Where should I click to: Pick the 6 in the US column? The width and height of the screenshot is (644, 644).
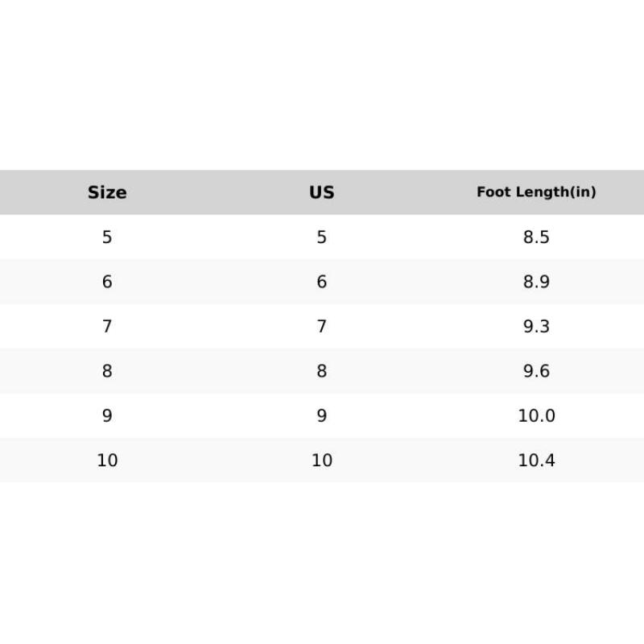(322, 282)
